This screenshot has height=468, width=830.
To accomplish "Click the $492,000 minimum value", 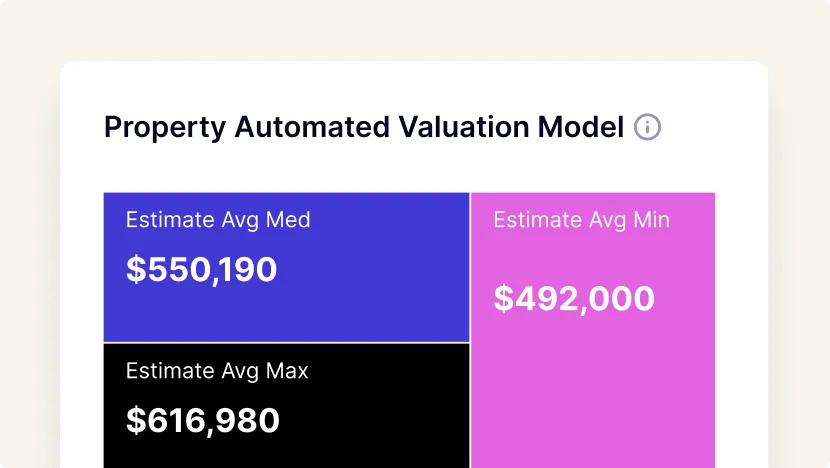I will [x=574, y=298].
